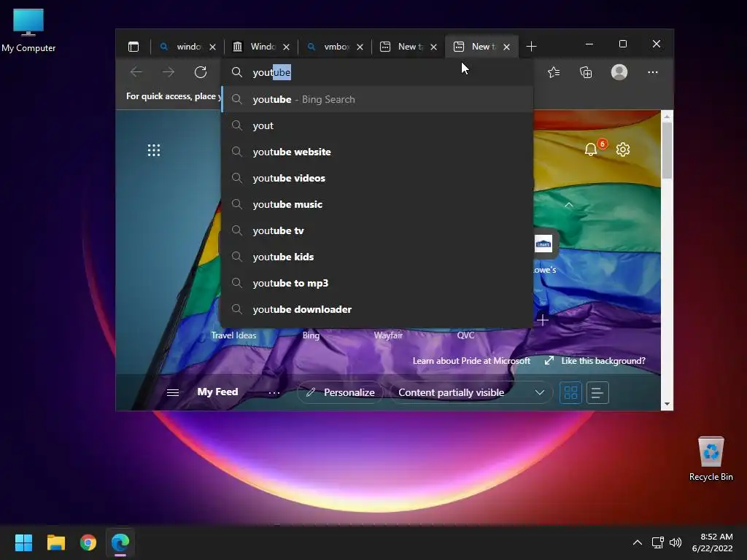The image size is (747, 560).
Task: Refresh the page with the reload icon
Action: click(201, 72)
